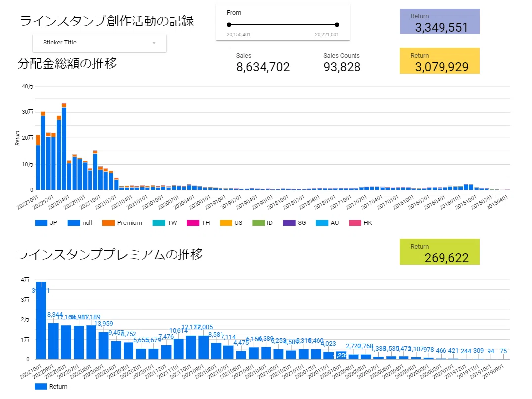Viewport: 532px width, 399px height.
Task: Toggle Premium series in chart legend
Action: (x=122, y=223)
